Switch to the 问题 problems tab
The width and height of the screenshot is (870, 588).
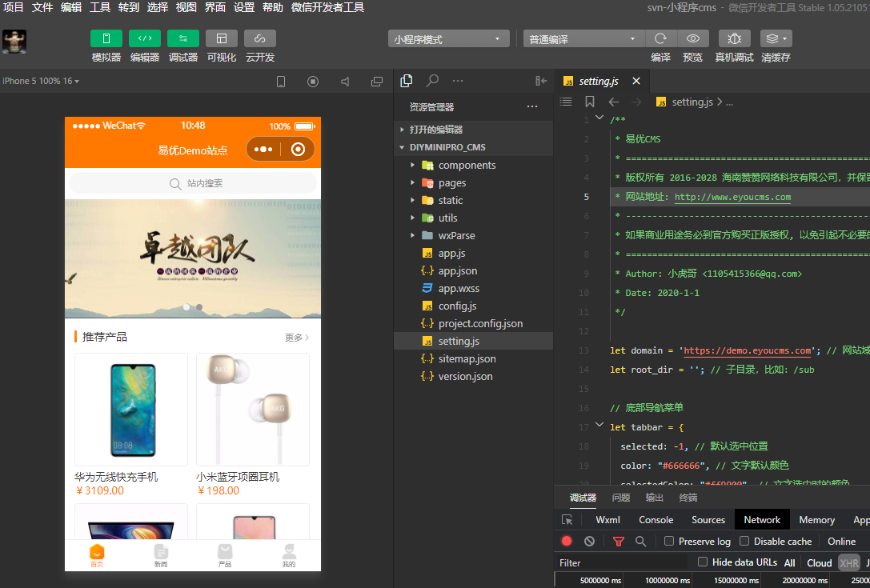tap(621, 498)
